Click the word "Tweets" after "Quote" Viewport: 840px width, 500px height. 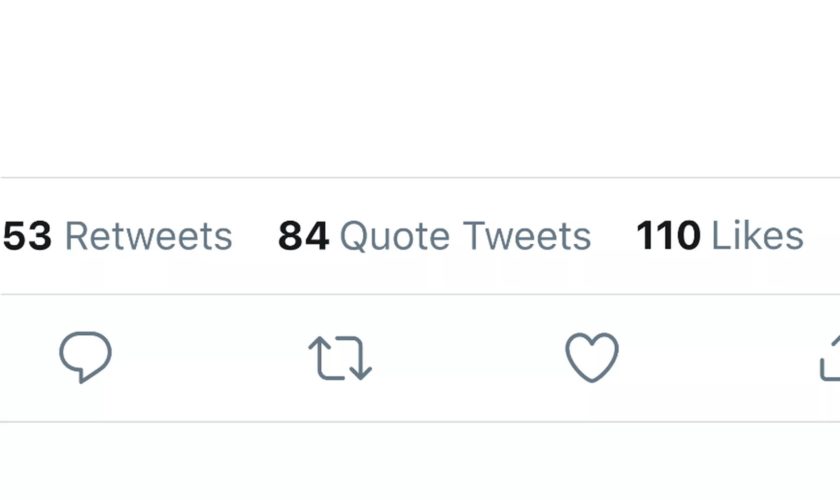coord(526,237)
